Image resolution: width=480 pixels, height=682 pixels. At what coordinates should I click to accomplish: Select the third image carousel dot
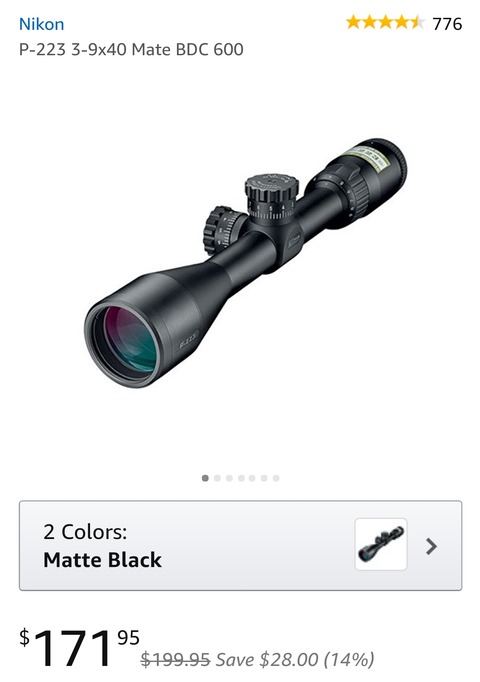click(229, 478)
